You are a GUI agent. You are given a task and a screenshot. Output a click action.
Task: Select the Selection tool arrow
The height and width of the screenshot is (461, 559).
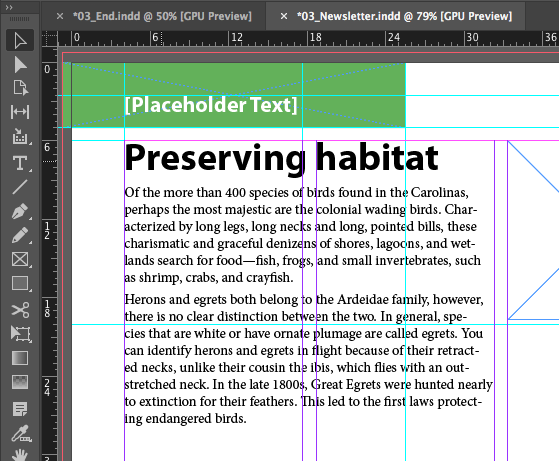(x=20, y=41)
